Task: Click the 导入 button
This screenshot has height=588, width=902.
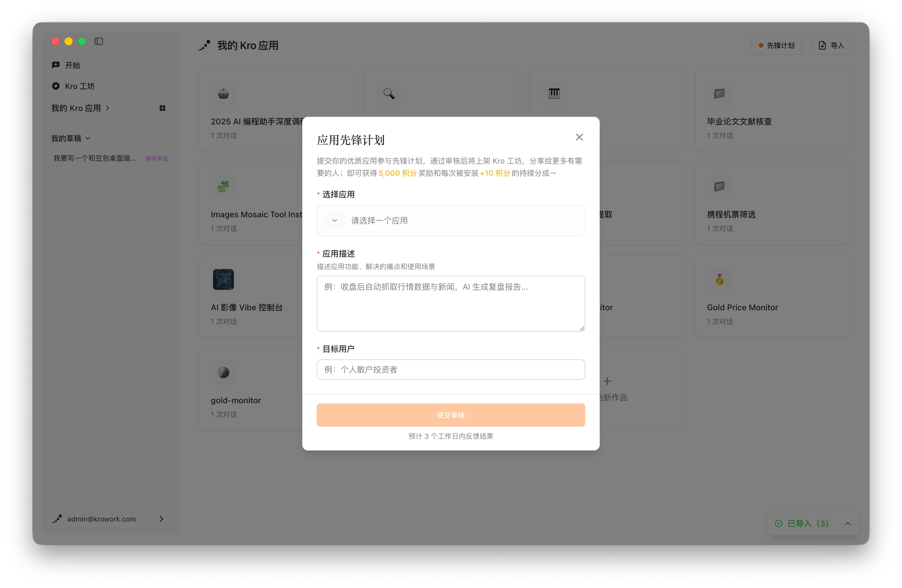Action: point(831,45)
